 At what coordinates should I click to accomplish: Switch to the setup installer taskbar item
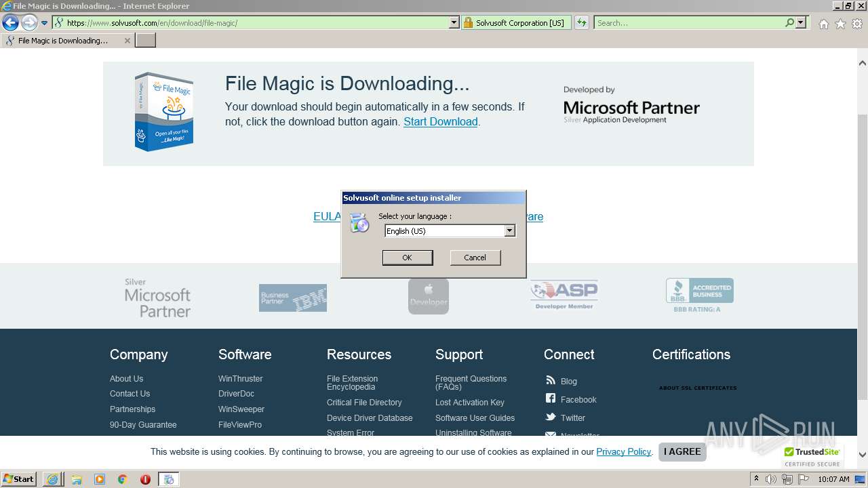169,479
